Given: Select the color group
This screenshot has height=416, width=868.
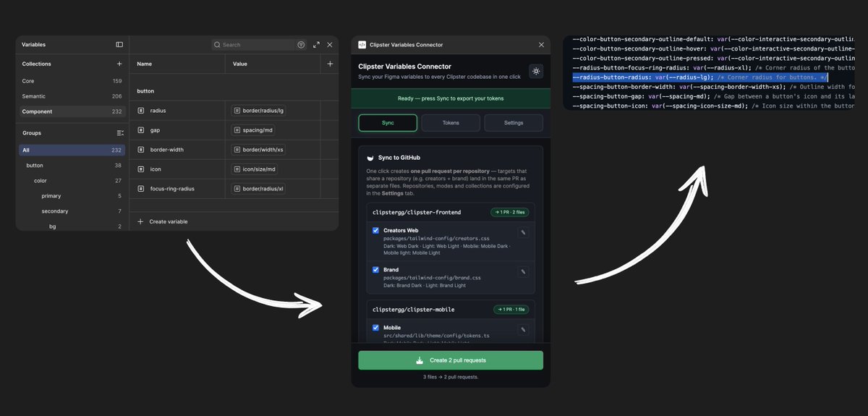Looking at the screenshot, I should pos(72,180).
